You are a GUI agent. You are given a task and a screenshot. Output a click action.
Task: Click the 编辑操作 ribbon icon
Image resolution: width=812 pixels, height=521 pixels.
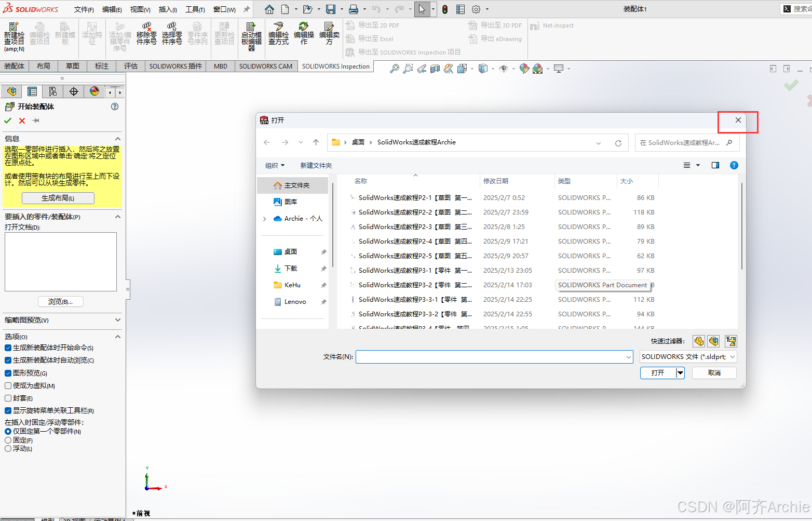click(x=304, y=34)
